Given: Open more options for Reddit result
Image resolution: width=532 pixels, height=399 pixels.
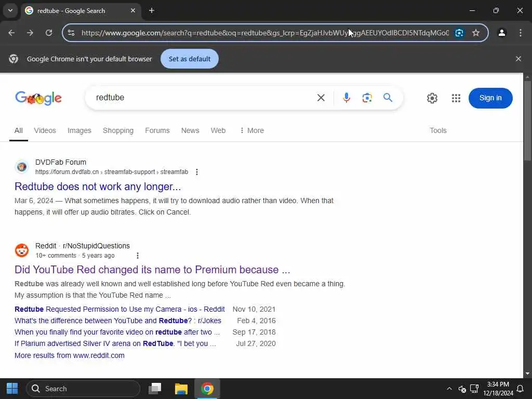Looking at the screenshot, I should click(x=137, y=256).
